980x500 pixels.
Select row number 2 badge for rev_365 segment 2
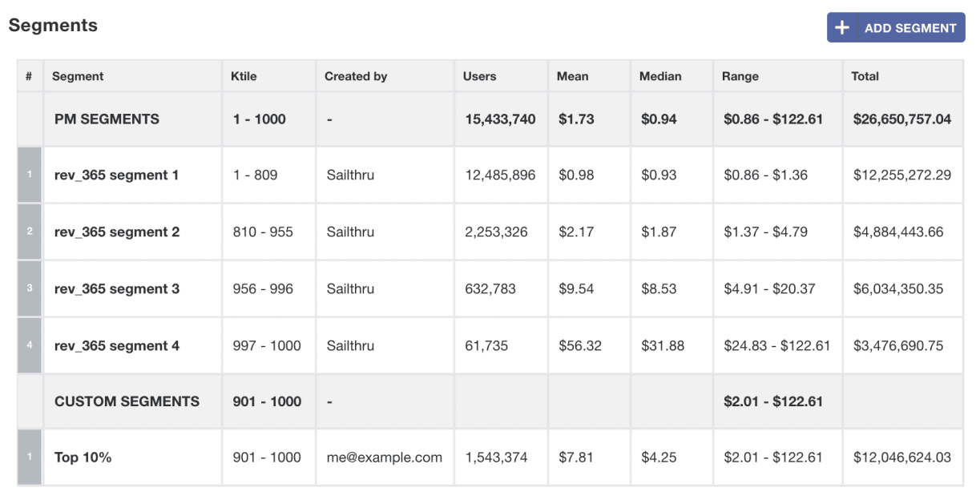point(30,232)
